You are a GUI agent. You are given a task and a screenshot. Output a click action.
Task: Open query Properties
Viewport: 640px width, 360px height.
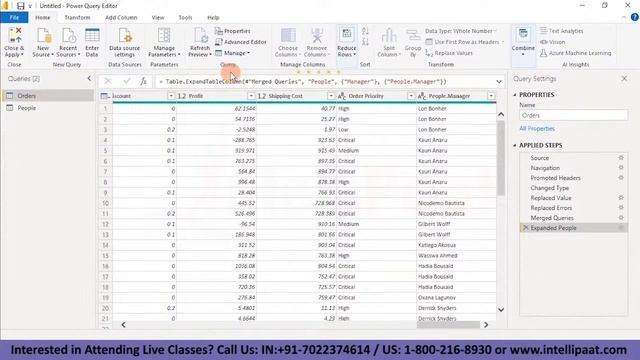click(233, 31)
